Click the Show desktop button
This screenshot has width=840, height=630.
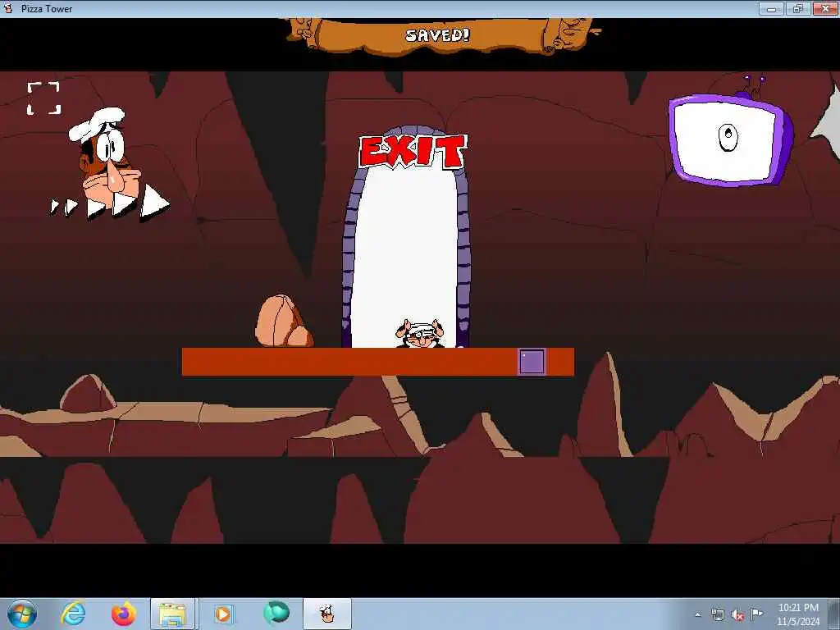[x=834, y=614]
